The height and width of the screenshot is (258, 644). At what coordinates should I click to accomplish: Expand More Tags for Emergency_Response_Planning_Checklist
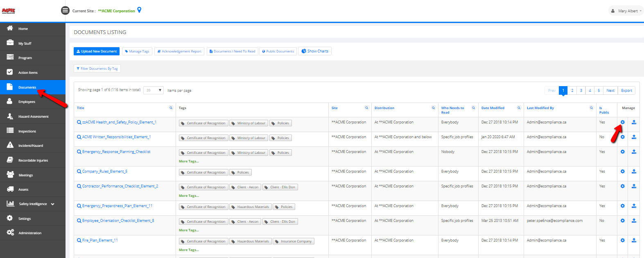click(189, 161)
